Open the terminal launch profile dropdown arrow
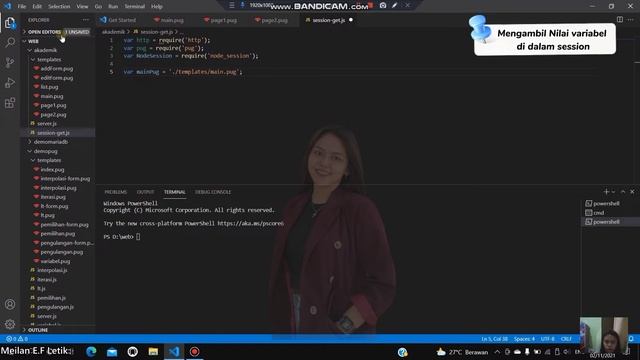 [613, 192]
